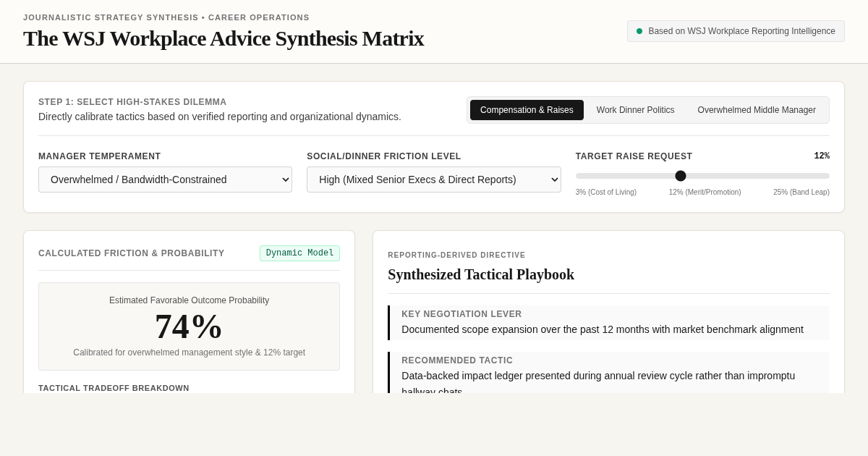Click the green status dot icon
868x456 pixels.
click(639, 31)
